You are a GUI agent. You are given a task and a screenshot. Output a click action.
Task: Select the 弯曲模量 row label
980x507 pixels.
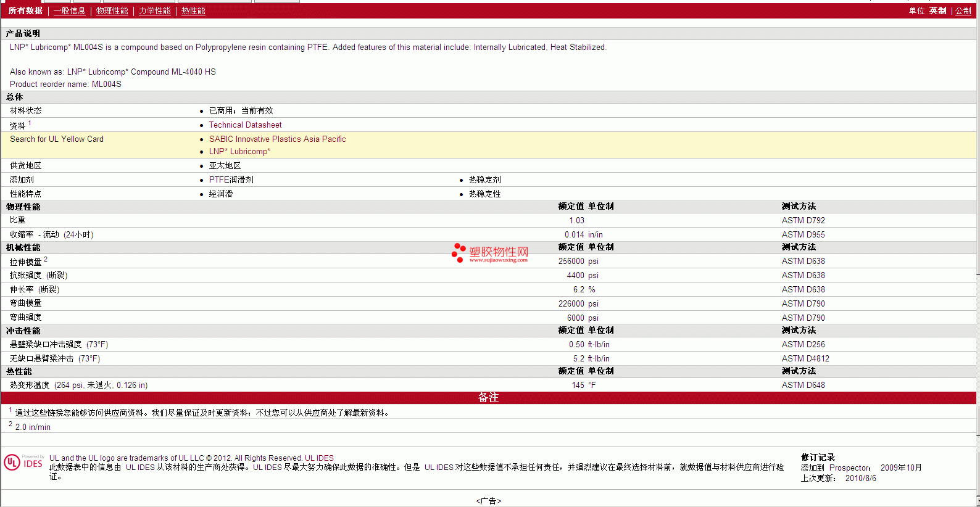coord(26,303)
